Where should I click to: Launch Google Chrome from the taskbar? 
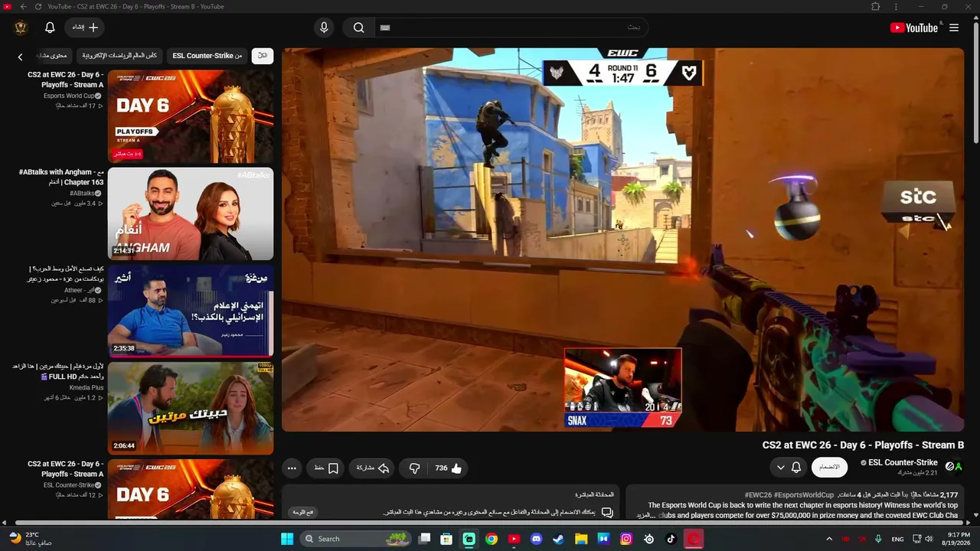click(492, 539)
